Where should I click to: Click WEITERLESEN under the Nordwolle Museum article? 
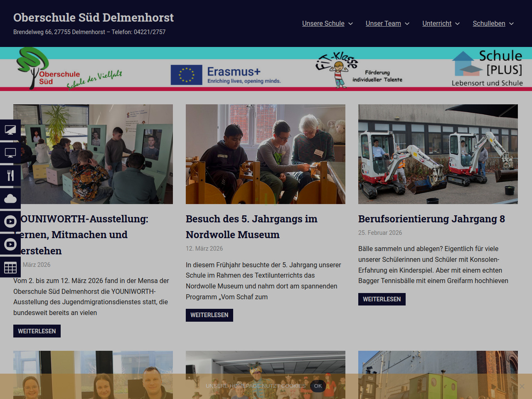point(209,315)
